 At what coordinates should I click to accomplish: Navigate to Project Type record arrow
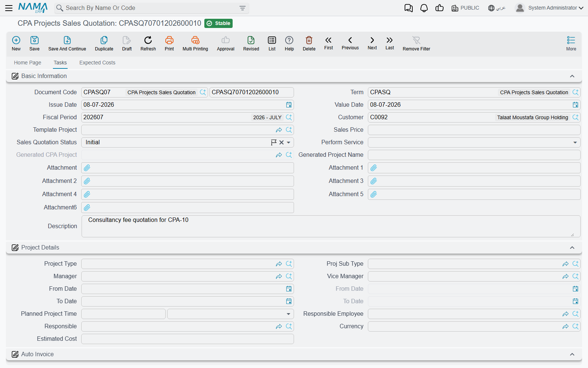click(x=279, y=264)
